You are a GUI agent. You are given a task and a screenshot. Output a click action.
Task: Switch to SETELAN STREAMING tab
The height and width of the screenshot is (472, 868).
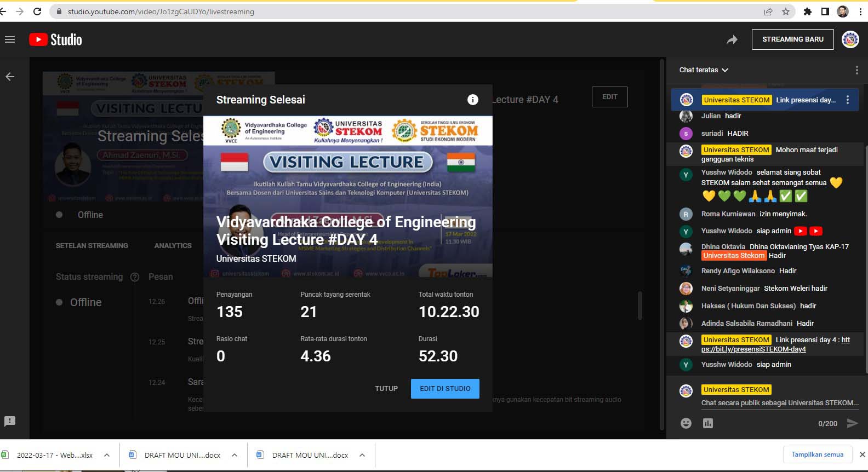(92, 246)
